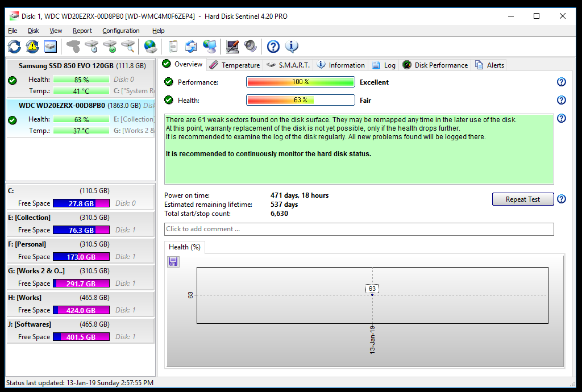The width and height of the screenshot is (582, 392).
Task: Switch to the Temperature tab
Action: pyautogui.click(x=235, y=65)
